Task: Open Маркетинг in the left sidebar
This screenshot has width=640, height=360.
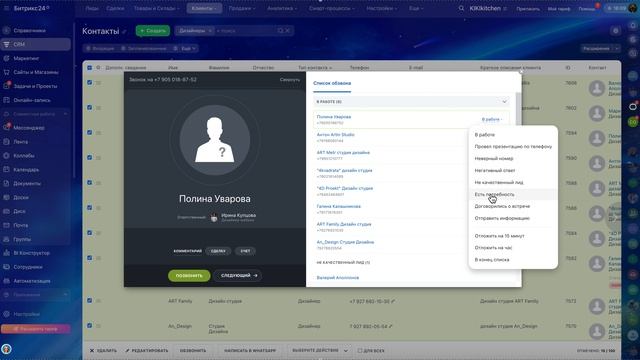Action: 26,58
